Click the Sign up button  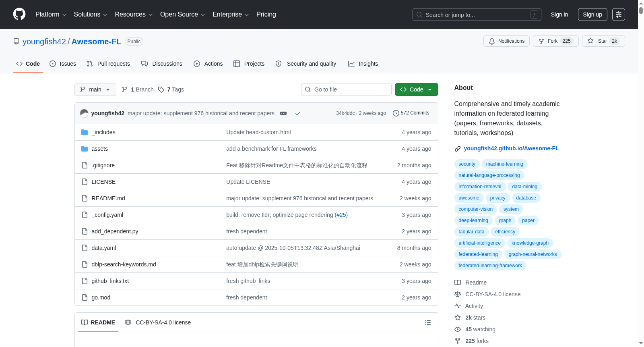[592, 15]
